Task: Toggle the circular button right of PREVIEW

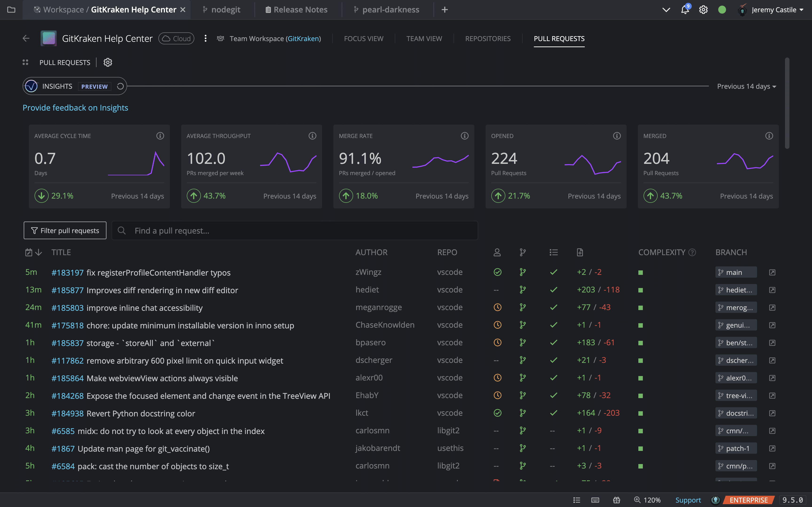Action: pos(120,86)
